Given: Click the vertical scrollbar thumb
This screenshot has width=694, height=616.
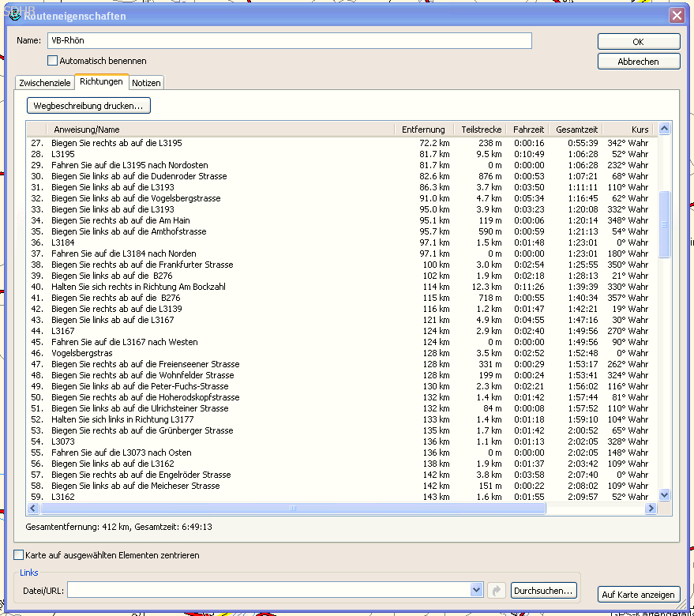Looking at the screenshot, I should 664,223.
